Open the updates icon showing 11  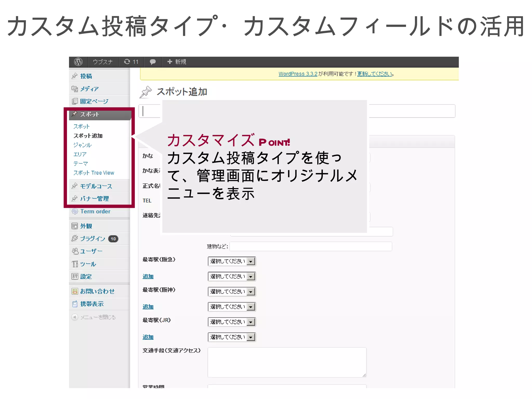tap(131, 62)
